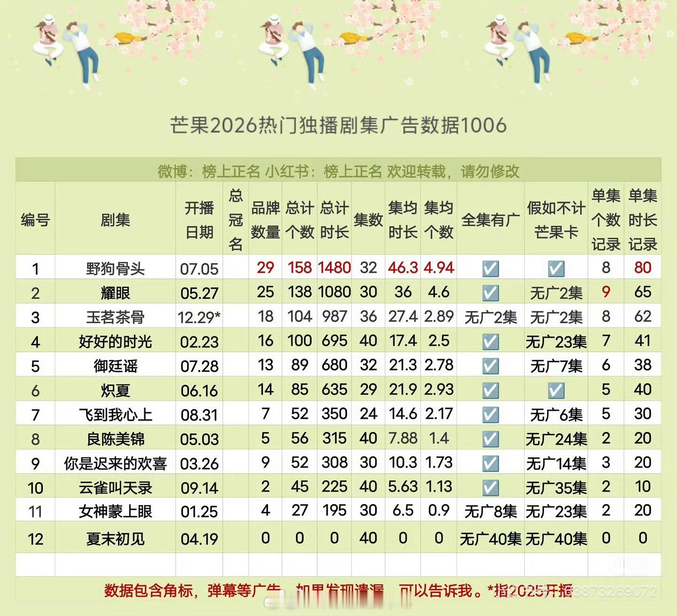
Task: Select drama name 女神蒙上眼
Action: [115, 511]
